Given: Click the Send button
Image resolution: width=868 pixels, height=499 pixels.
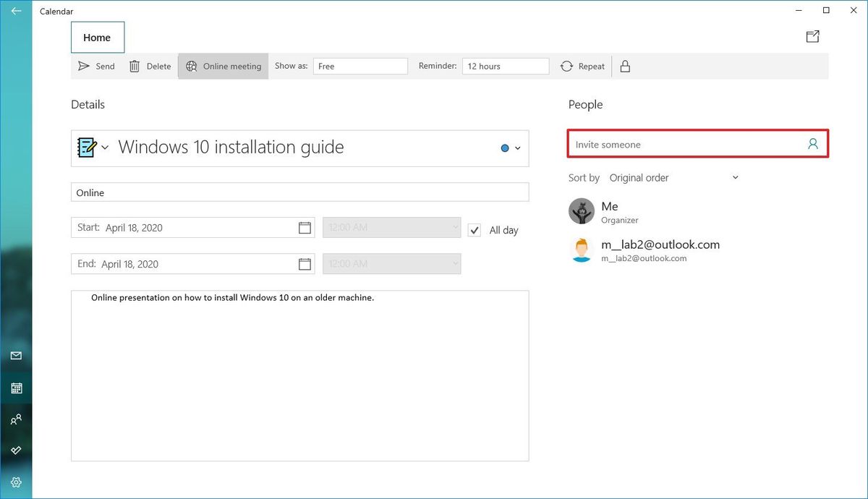Looking at the screenshot, I should click(x=97, y=67).
